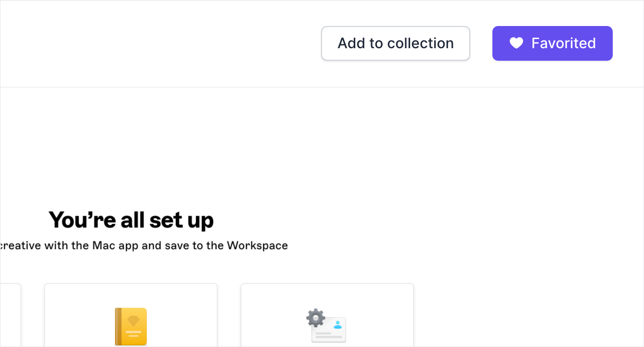This screenshot has height=347, width=644.
Task: Click the word "Workspace" in the subtitle
Action: click(258, 246)
